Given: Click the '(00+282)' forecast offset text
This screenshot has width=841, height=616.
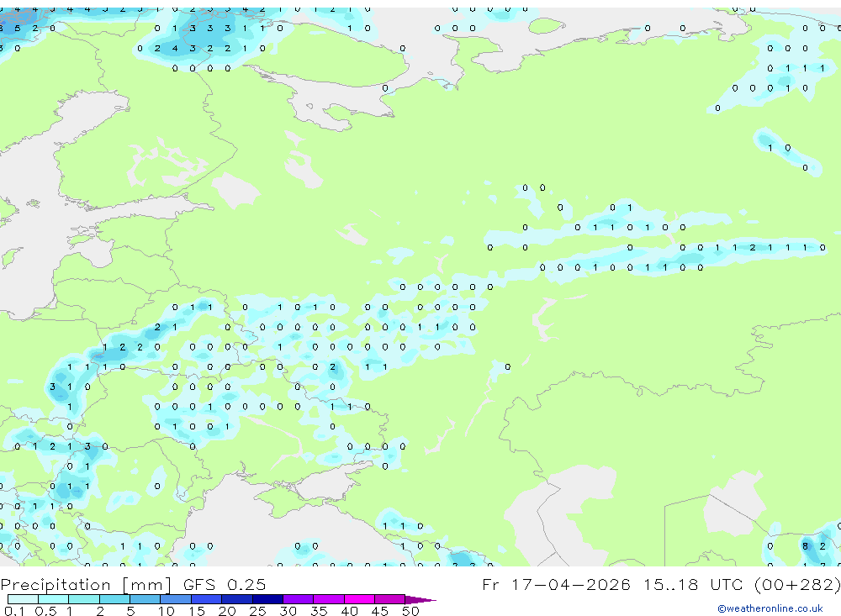Looking at the screenshot, I should pos(797,584).
